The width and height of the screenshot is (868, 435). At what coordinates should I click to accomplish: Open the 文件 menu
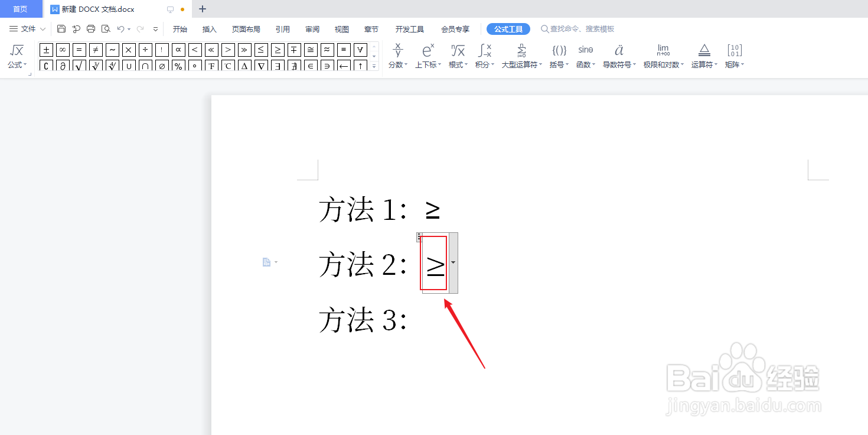coord(28,28)
